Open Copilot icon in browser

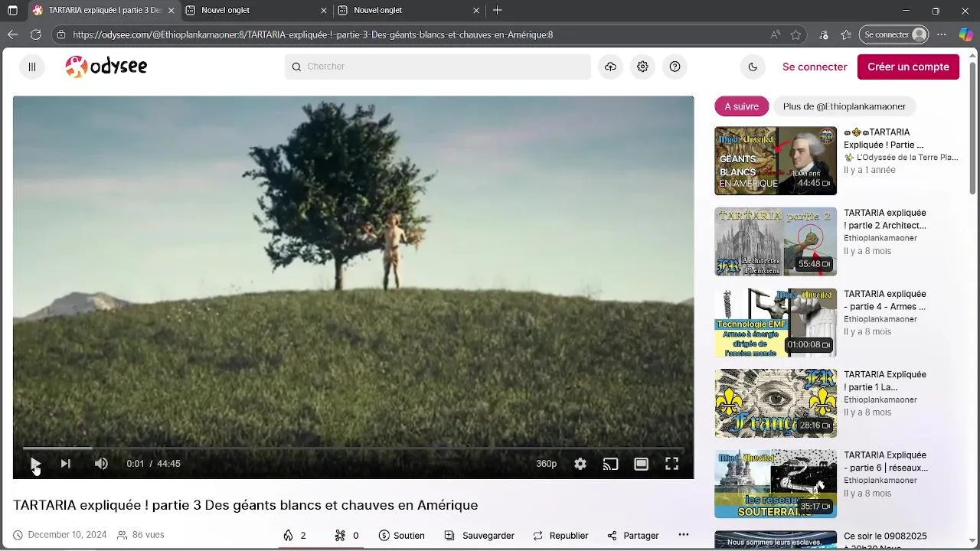(965, 34)
